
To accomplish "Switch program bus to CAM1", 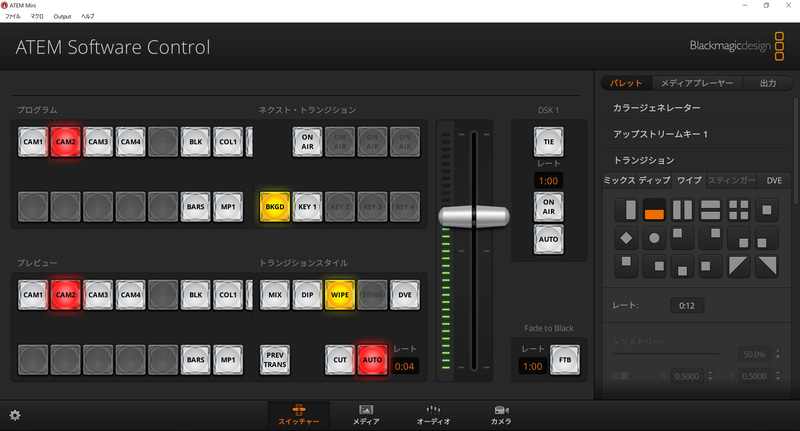I will [x=33, y=142].
